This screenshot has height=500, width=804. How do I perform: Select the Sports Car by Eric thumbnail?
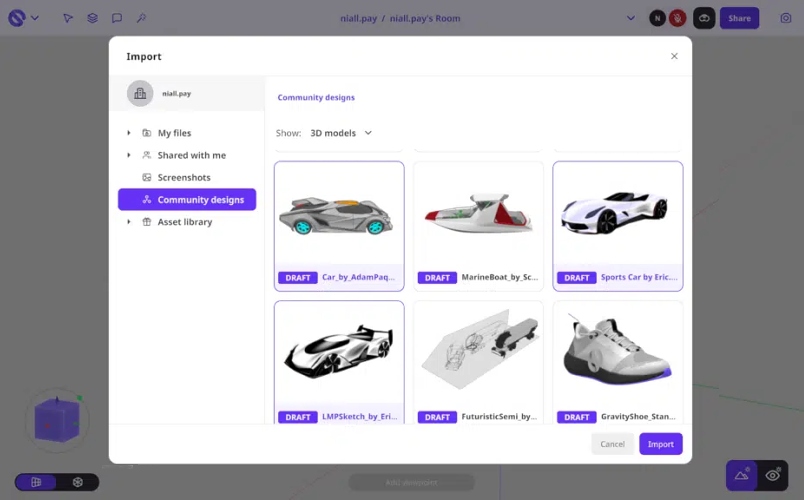(x=618, y=226)
